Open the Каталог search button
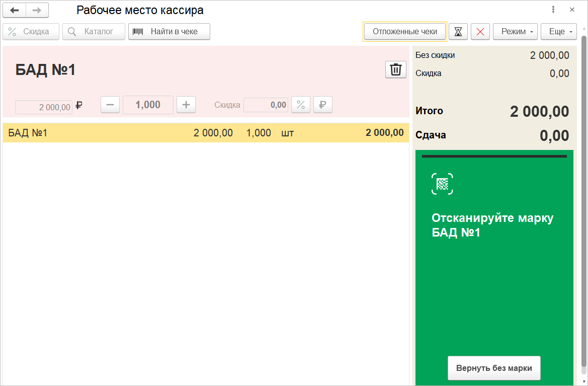Image resolution: width=588 pixels, height=386 pixels. tap(94, 32)
